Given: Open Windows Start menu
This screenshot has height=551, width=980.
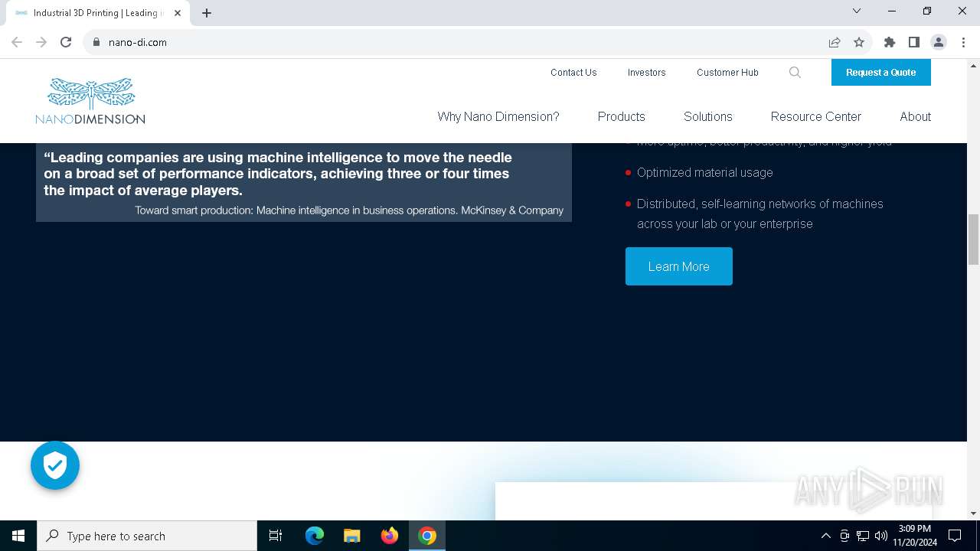Looking at the screenshot, I should [x=18, y=536].
